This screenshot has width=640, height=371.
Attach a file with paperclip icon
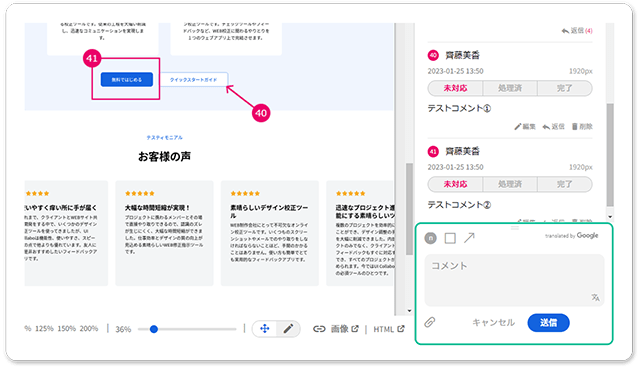430,322
